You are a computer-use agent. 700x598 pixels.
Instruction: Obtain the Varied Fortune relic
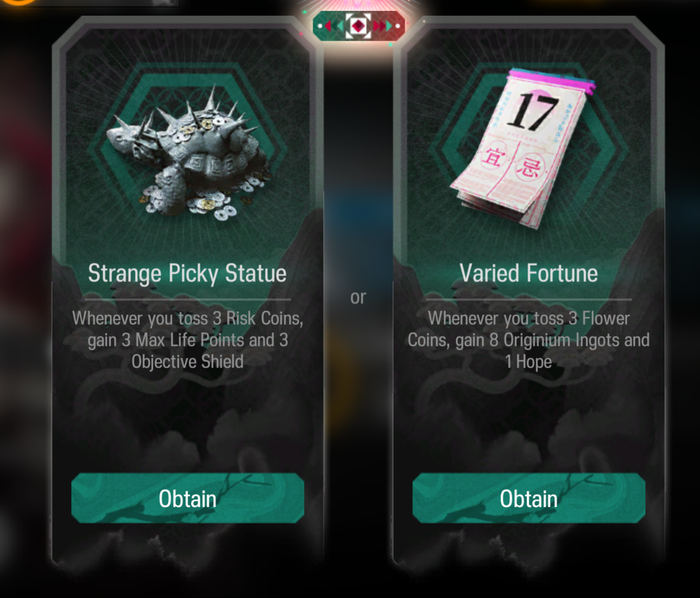point(529,498)
